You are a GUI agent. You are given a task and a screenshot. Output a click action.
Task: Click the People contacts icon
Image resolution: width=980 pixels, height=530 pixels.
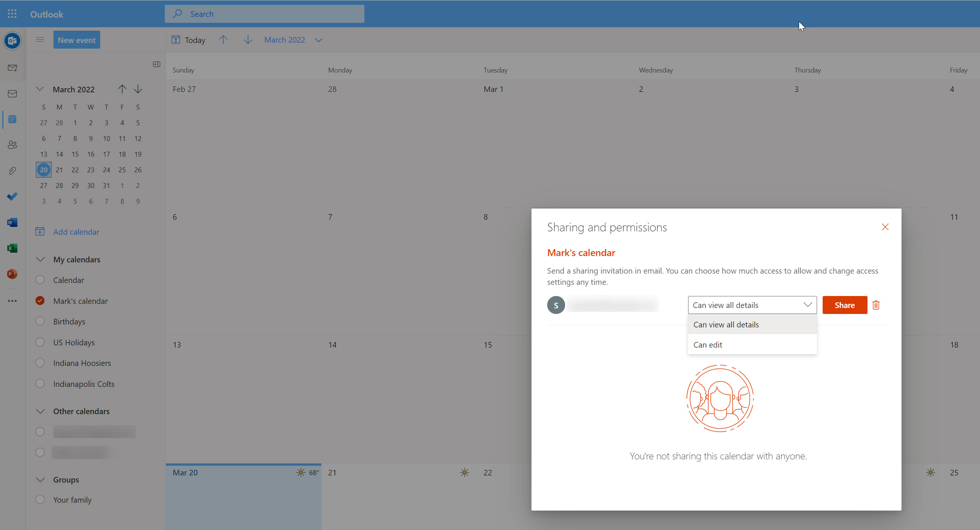tap(12, 145)
